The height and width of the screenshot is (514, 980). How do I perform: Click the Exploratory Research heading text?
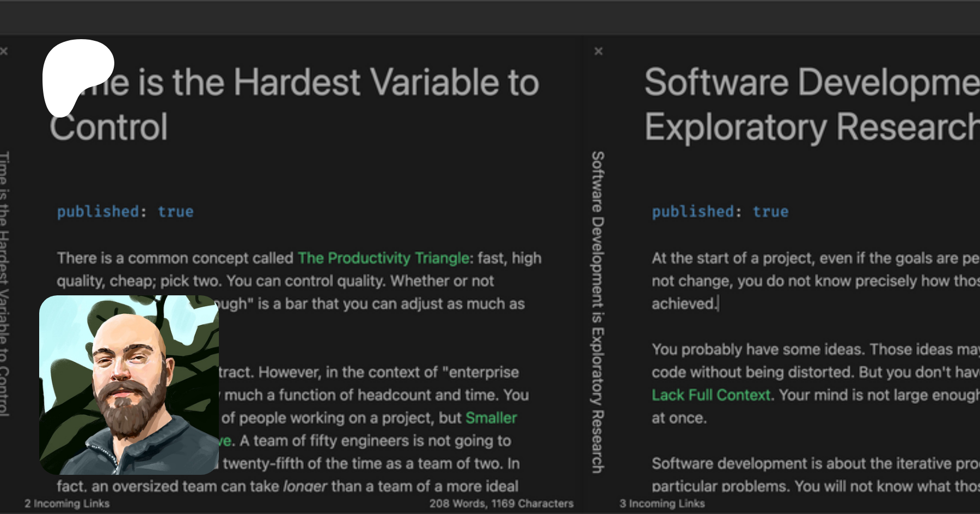[811, 127]
